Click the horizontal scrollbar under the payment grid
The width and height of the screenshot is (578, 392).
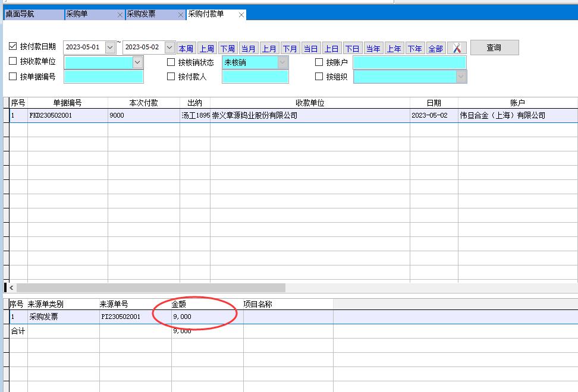pyautogui.click(x=149, y=287)
